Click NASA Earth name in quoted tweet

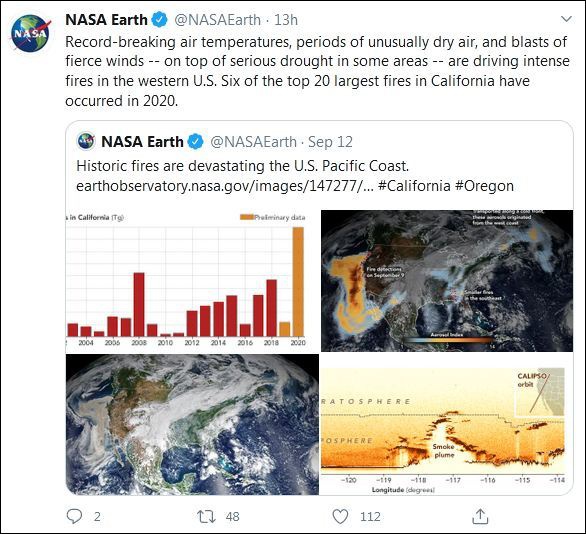142,142
